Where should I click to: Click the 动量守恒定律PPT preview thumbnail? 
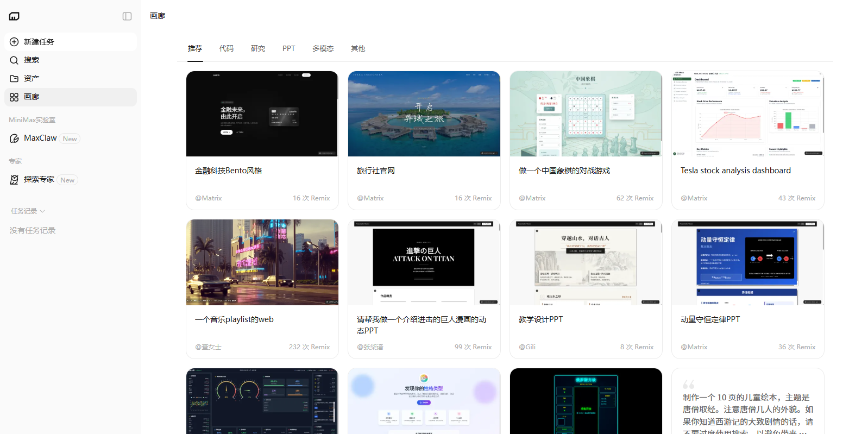pos(747,262)
